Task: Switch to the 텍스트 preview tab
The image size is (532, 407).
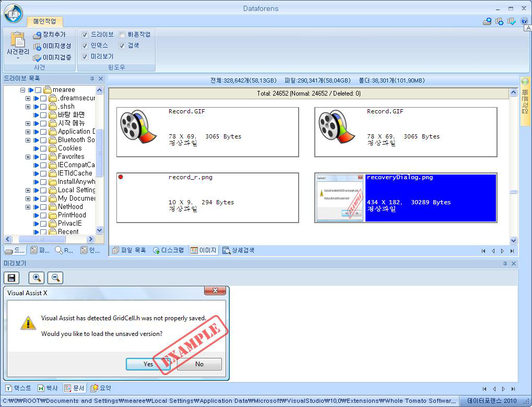Action: pyautogui.click(x=18, y=388)
